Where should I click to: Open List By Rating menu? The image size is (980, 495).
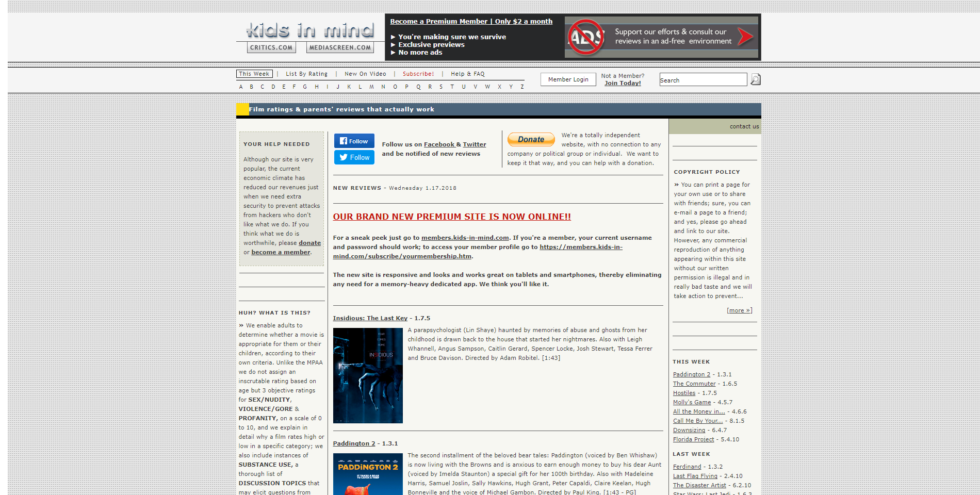click(306, 74)
